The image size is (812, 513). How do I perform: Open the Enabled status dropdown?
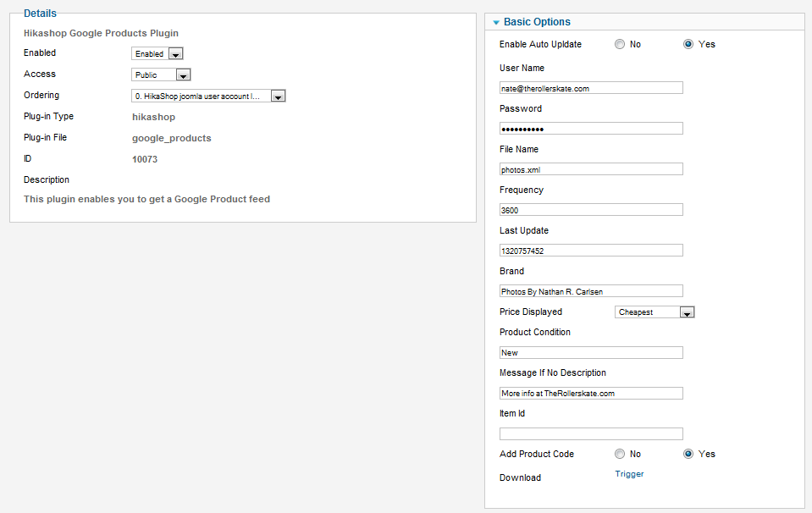pos(158,54)
